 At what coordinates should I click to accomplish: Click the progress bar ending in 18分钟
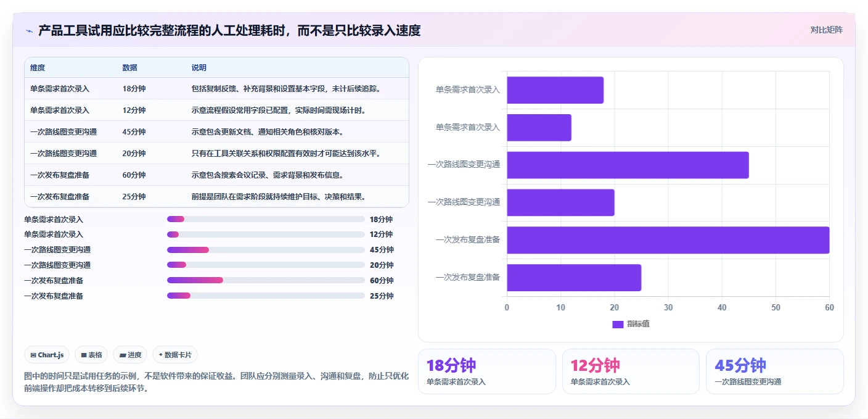click(266, 219)
